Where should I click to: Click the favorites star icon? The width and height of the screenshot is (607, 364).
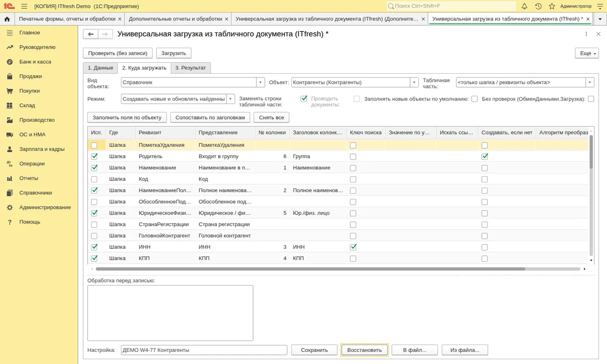click(552, 6)
